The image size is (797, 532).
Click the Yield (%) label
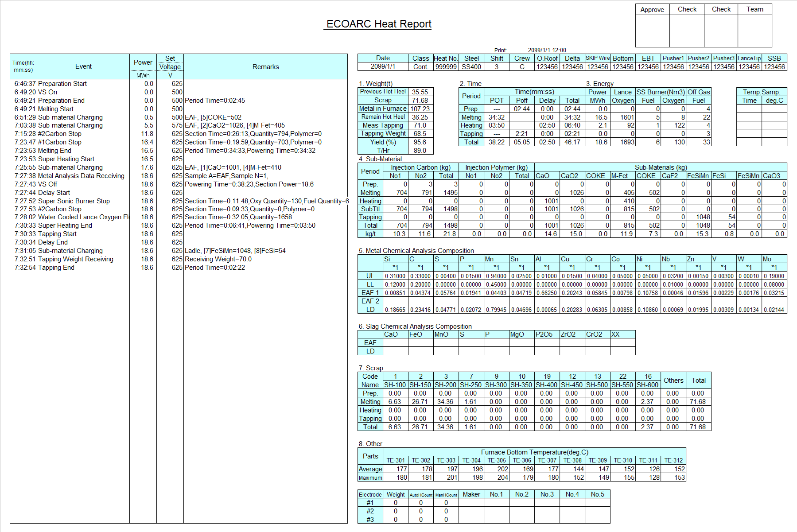(383, 142)
